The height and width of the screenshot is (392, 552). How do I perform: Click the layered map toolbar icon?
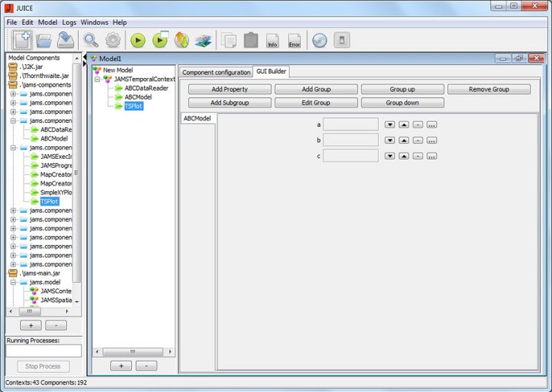[x=203, y=40]
